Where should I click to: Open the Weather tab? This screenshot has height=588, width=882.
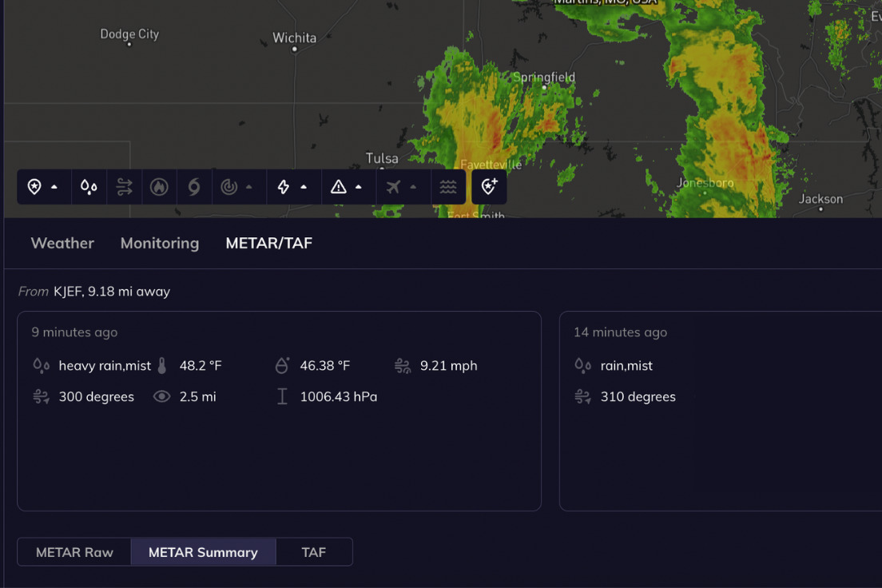(x=62, y=243)
